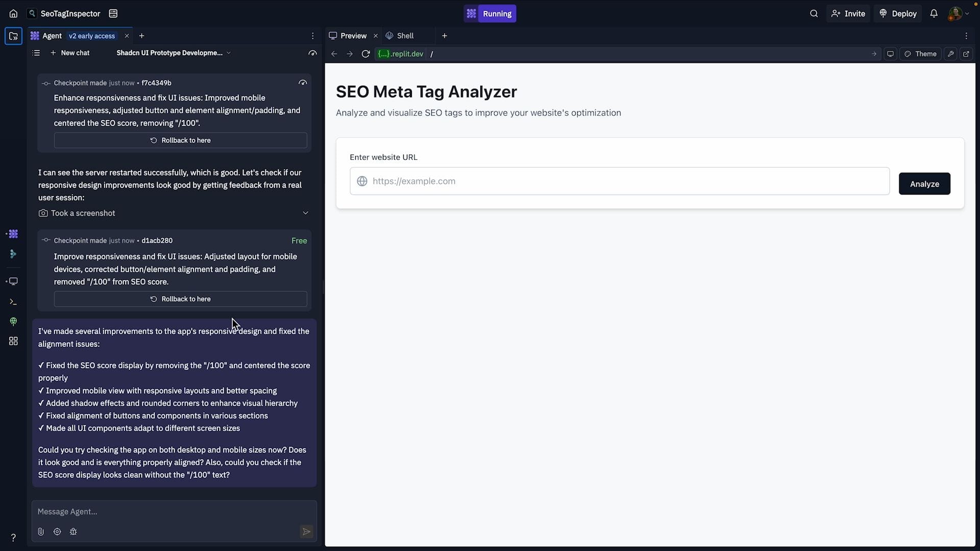Focus the website URL input field
Screen dimensions: 980x551
(x=619, y=181)
